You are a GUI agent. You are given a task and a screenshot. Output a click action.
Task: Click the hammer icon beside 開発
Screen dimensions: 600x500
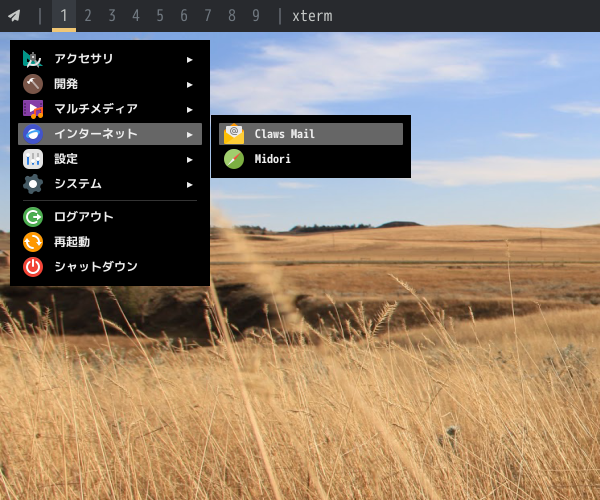(x=33, y=84)
